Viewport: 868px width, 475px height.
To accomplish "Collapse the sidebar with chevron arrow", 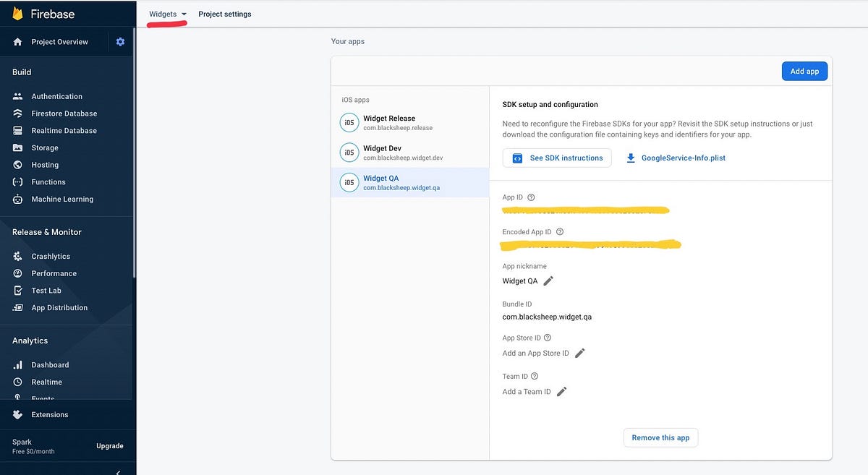I will [x=118, y=471].
